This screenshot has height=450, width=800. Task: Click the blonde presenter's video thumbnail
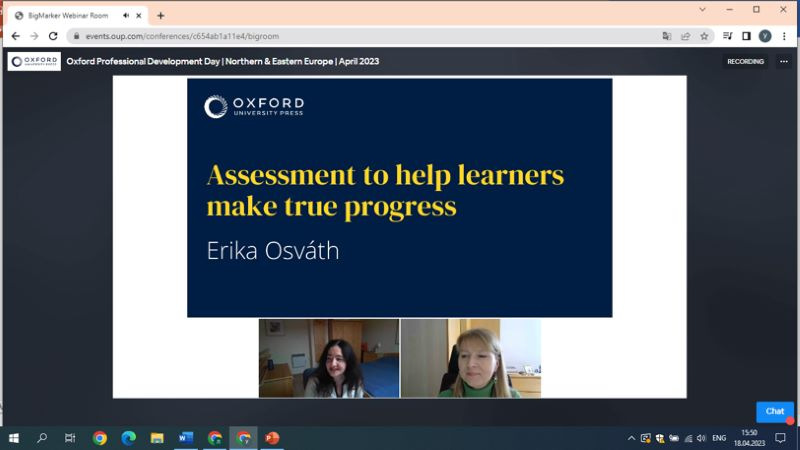[x=471, y=358]
